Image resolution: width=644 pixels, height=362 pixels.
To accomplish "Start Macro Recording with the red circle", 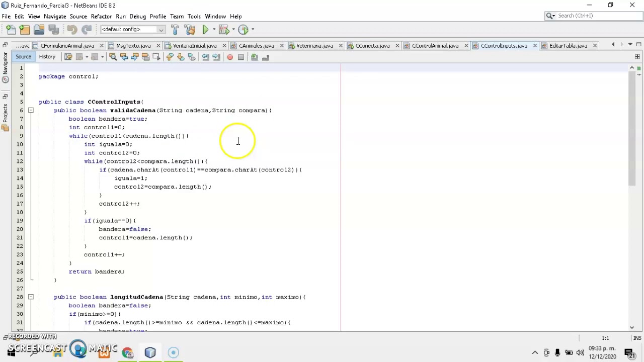I will [x=230, y=57].
